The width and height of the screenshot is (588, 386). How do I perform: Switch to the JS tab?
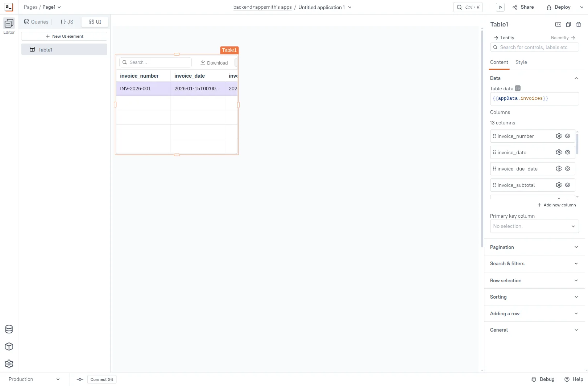(67, 22)
